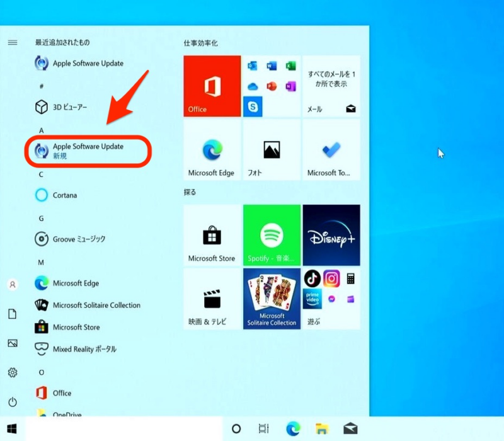This screenshot has width=504, height=441.
Task: Launch Outlook from the Office apps tile
Action: pos(253,66)
